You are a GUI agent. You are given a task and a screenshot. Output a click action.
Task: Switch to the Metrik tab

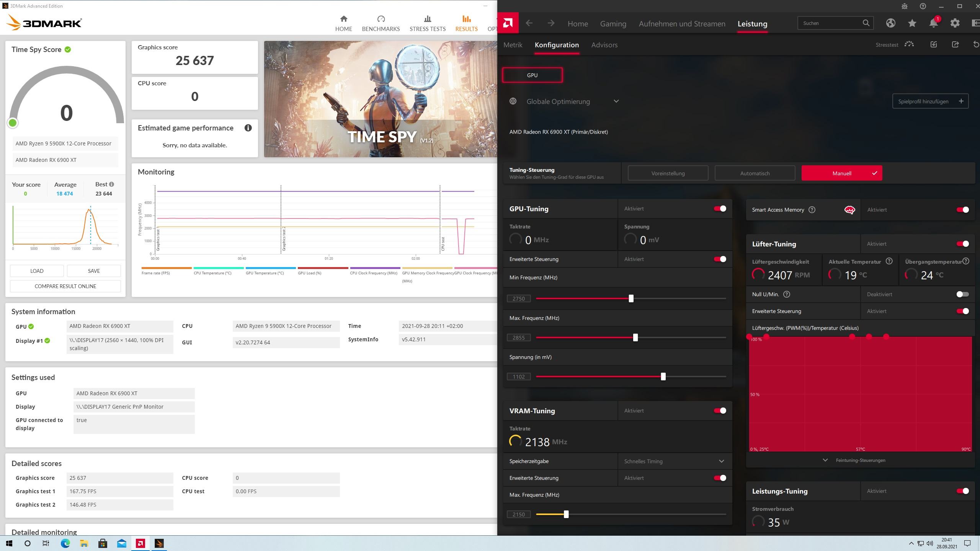click(x=513, y=45)
